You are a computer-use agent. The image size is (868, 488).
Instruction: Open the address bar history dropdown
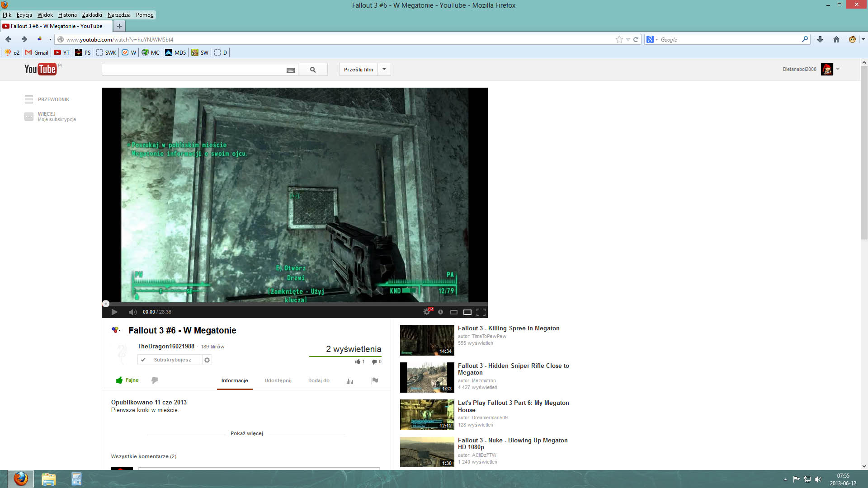pyautogui.click(x=628, y=40)
